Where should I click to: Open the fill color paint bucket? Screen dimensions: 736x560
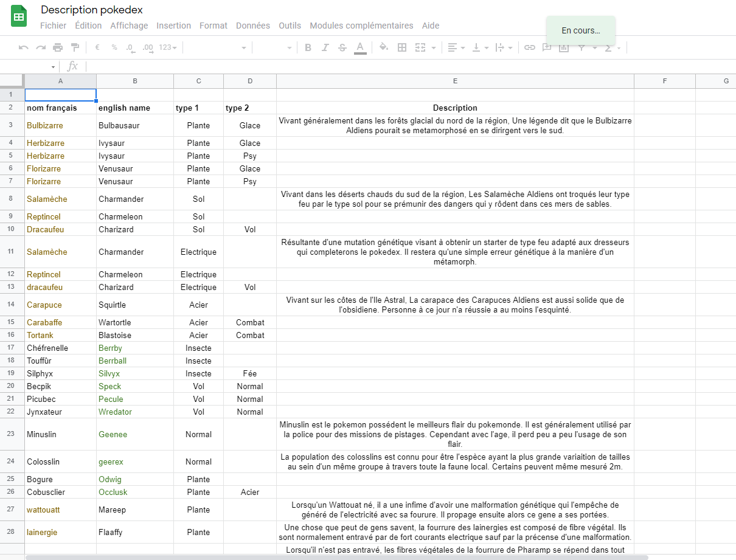[384, 47]
